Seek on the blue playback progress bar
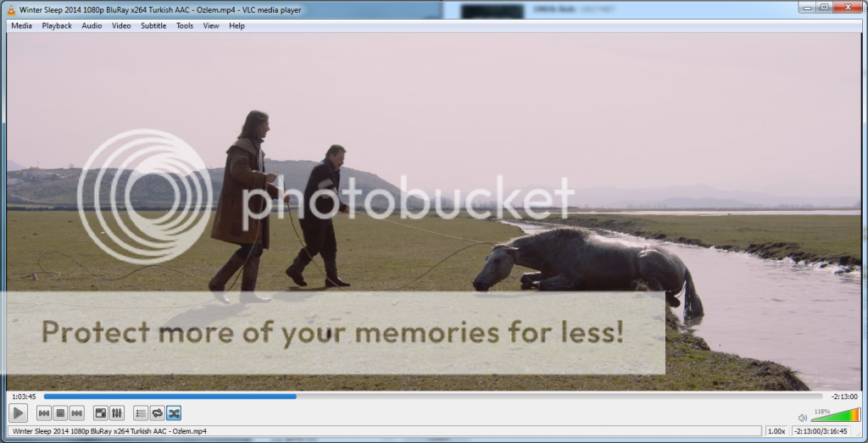 433,396
